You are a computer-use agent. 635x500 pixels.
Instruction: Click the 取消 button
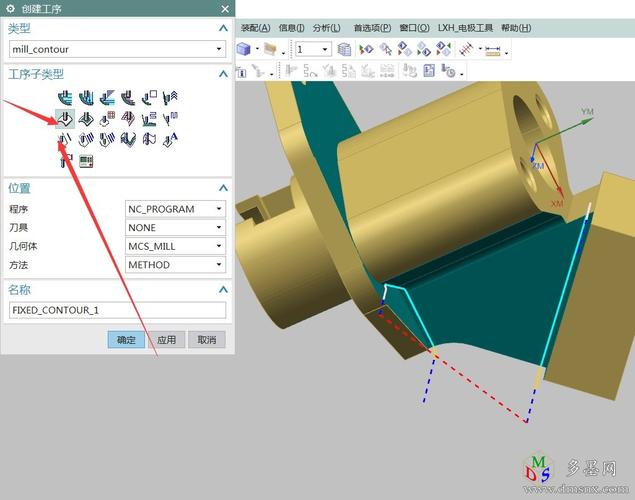tap(207, 340)
